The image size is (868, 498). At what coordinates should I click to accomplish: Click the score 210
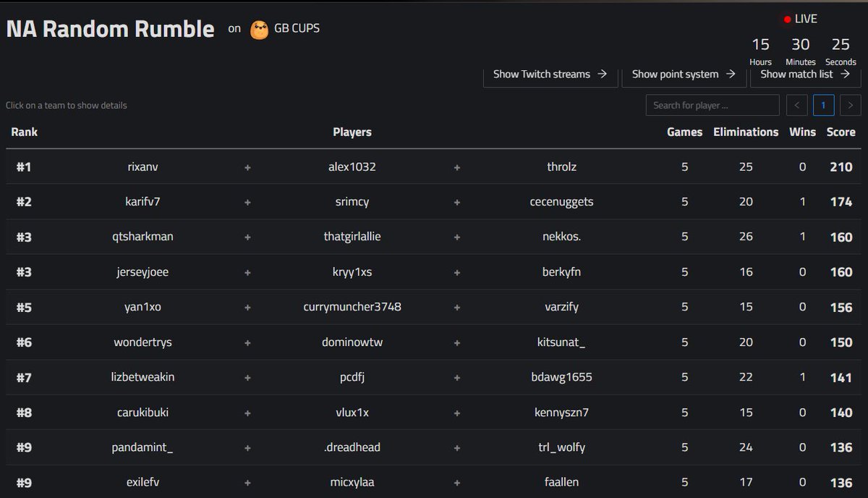coord(841,167)
